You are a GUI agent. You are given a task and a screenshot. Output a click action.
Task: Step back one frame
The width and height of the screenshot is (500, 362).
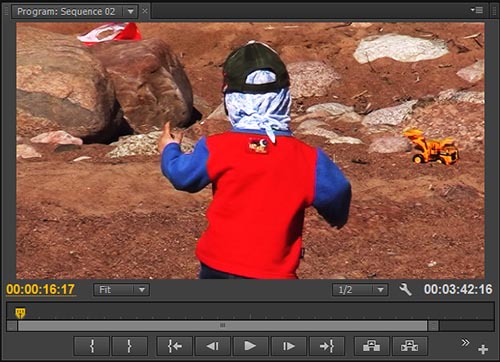point(212,346)
